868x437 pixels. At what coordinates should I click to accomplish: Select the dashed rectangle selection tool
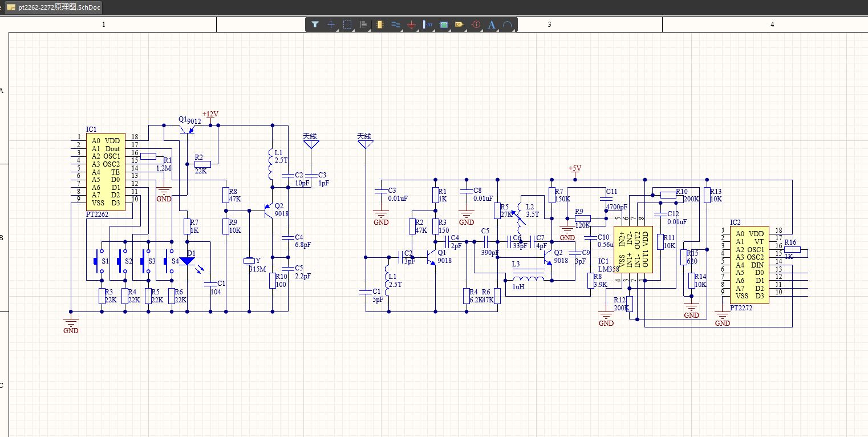(347, 25)
